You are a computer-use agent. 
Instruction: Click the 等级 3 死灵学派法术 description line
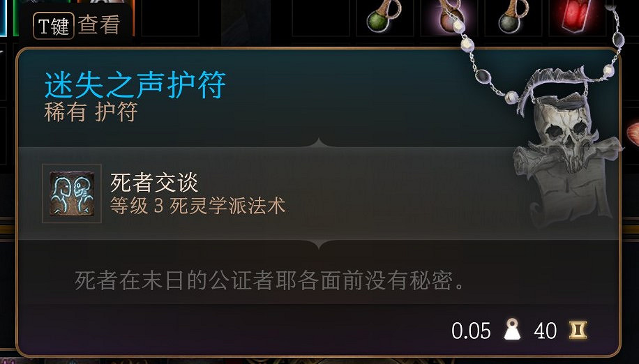tap(197, 206)
